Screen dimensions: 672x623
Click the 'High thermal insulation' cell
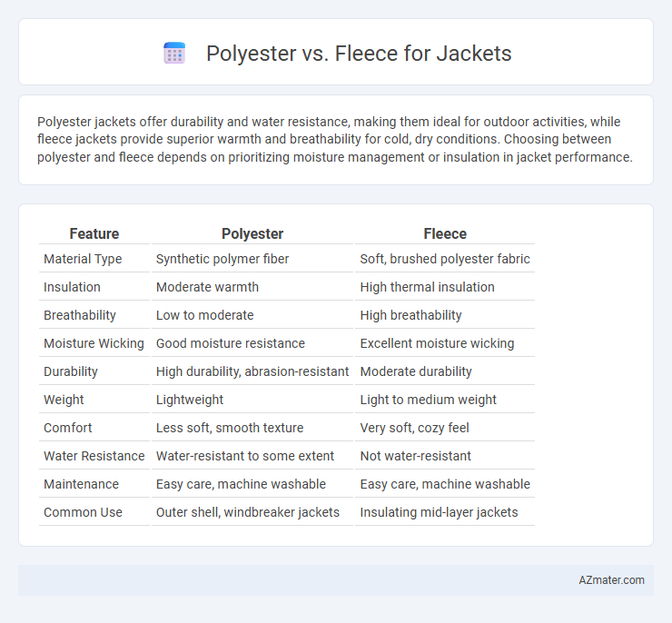tap(428, 287)
